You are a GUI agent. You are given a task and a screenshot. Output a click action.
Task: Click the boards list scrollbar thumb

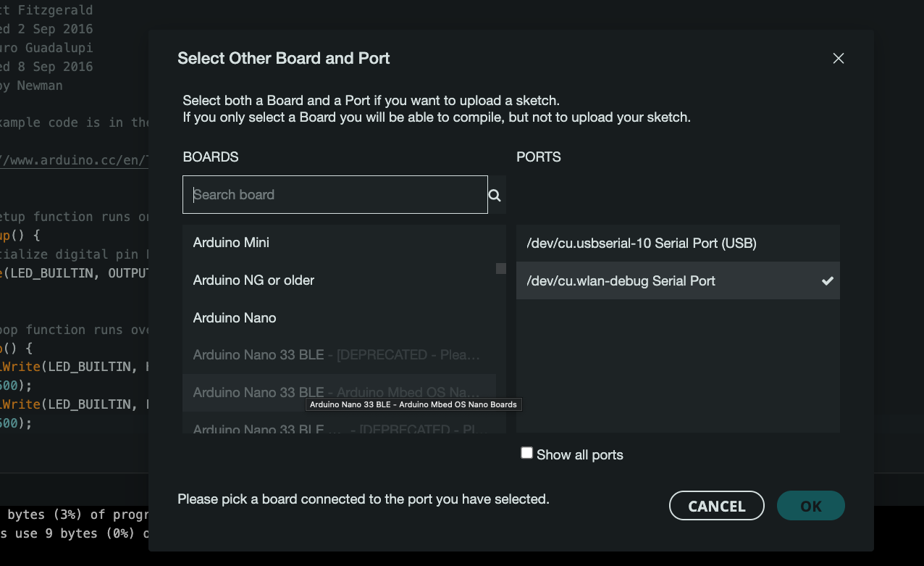(500, 269)
